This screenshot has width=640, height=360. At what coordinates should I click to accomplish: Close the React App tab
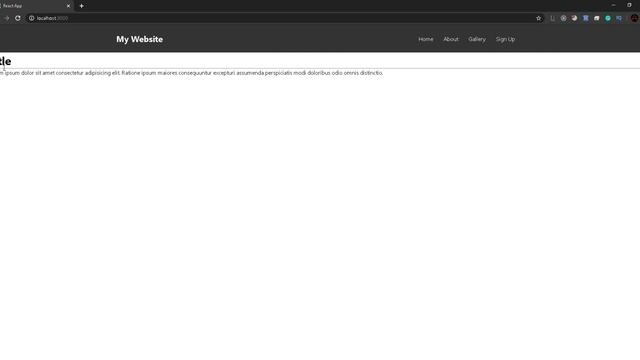pos(68,6)
